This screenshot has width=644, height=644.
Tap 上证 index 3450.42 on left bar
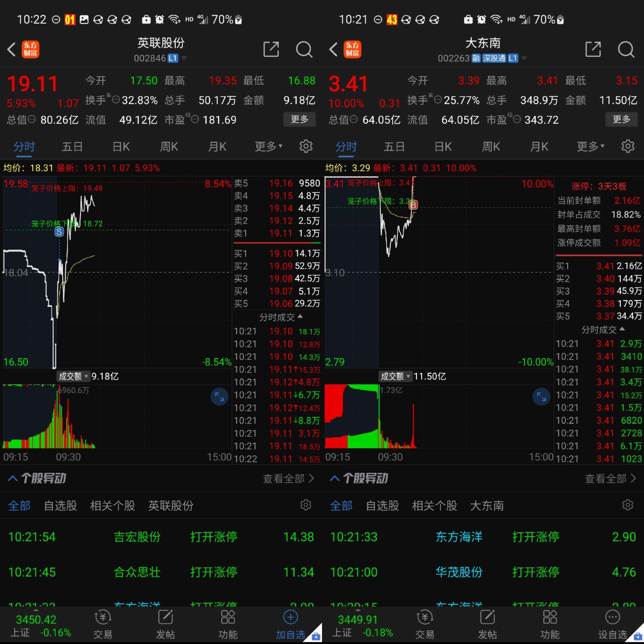click(x=39, y=626)
